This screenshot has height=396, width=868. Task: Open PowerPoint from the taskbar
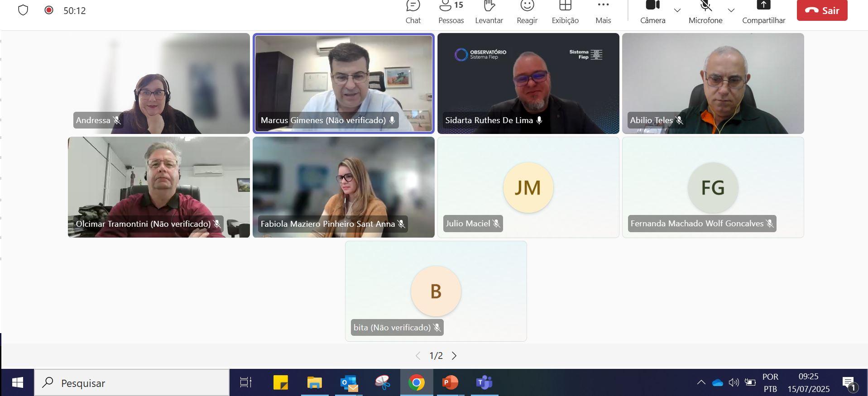tap(450, 383)
